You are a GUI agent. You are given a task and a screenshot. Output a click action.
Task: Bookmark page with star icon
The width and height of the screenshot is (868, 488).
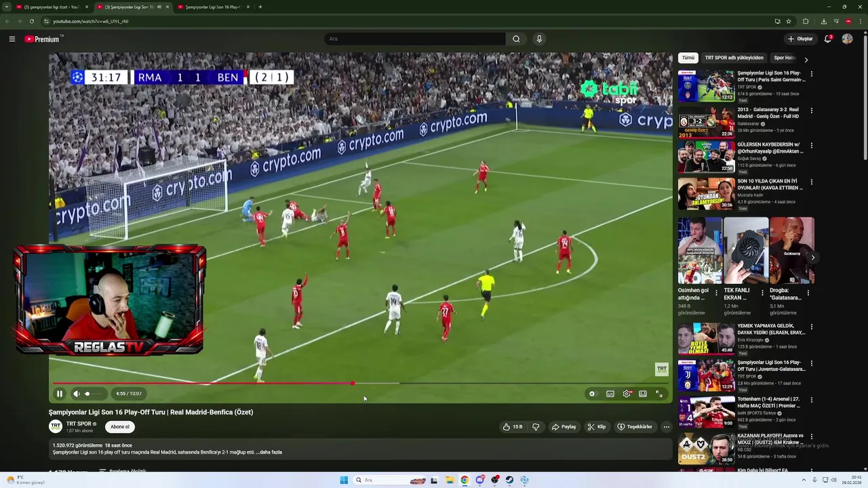789,21
